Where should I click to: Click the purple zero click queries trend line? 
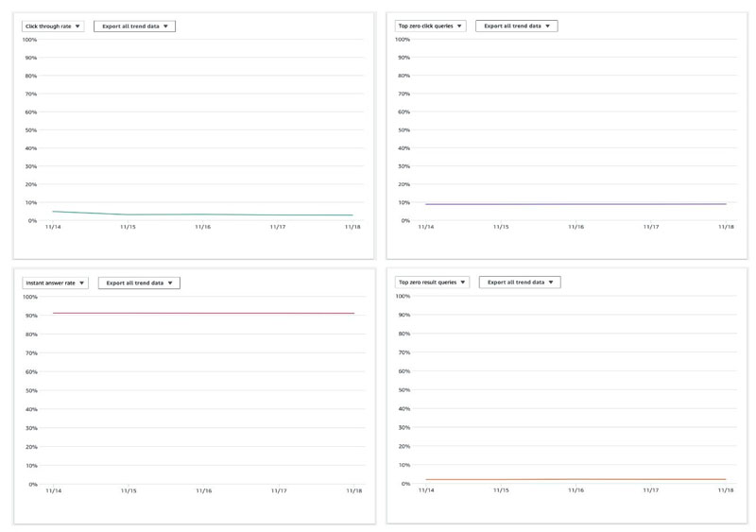[x=576, y=204]
